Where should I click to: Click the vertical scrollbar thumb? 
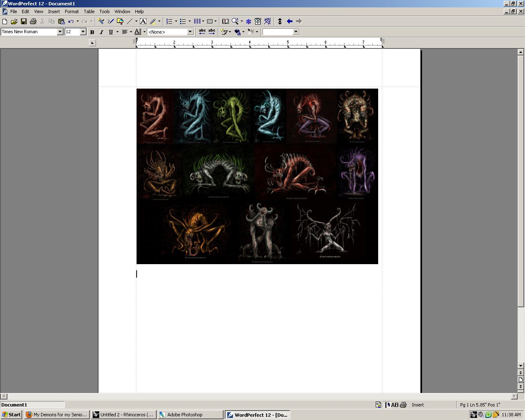[520, 181]
